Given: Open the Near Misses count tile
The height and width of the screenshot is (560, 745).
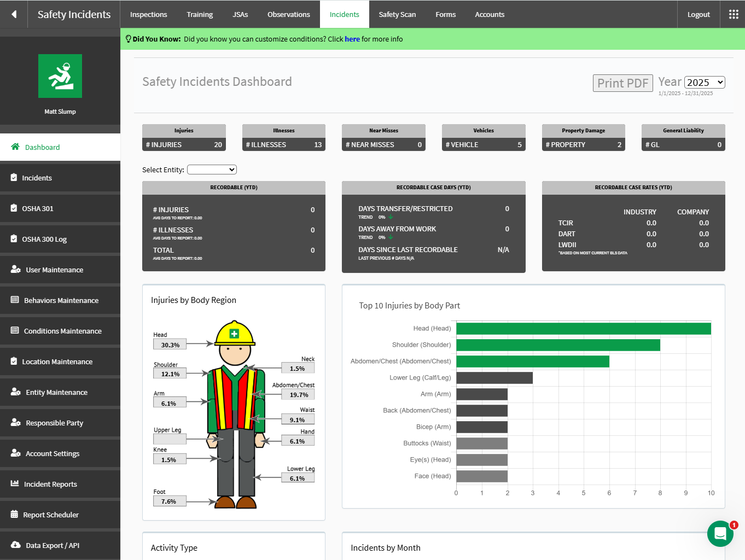Looking at the screenshot, I should (383, 137).
